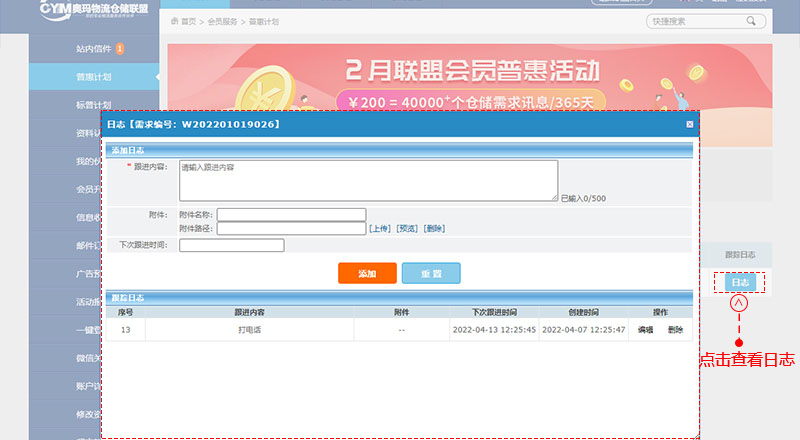Screen dimensions: 800x440
Task: Click the station message count badge
Action: [x=120, y=47]
